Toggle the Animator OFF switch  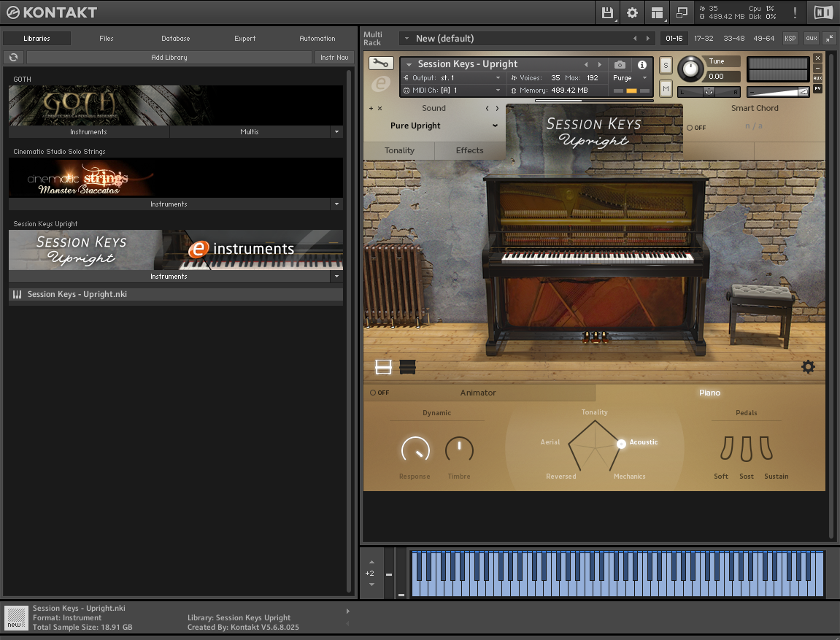pyautogui.click(x=379, y=393)
